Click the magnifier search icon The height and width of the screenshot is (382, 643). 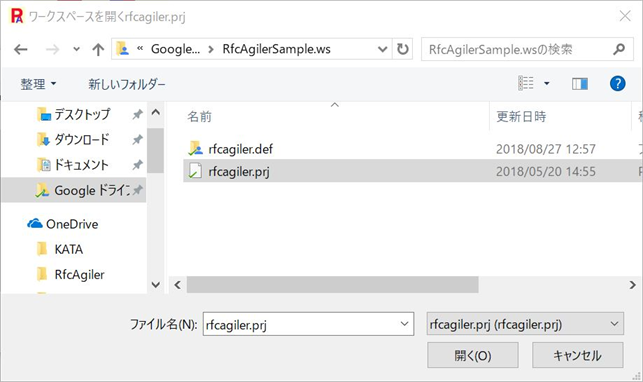(x=619, y=49)
